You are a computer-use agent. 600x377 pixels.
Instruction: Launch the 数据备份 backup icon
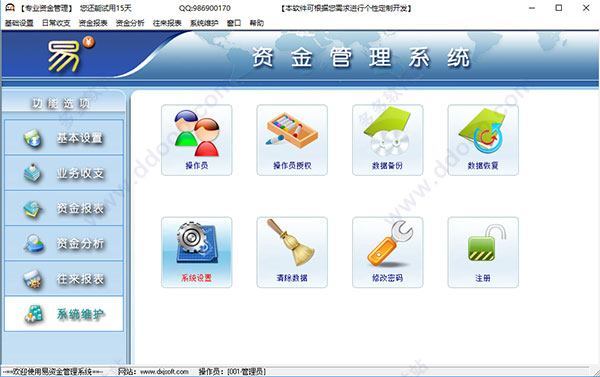click(x=388, y=140)
